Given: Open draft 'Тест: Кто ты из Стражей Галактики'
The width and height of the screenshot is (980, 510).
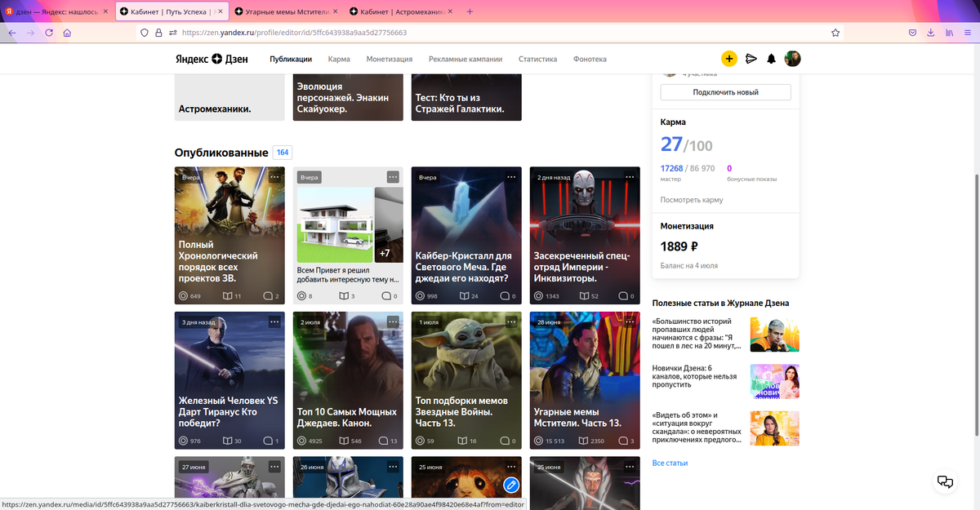Looking at the screenshot, I should 465,97.
